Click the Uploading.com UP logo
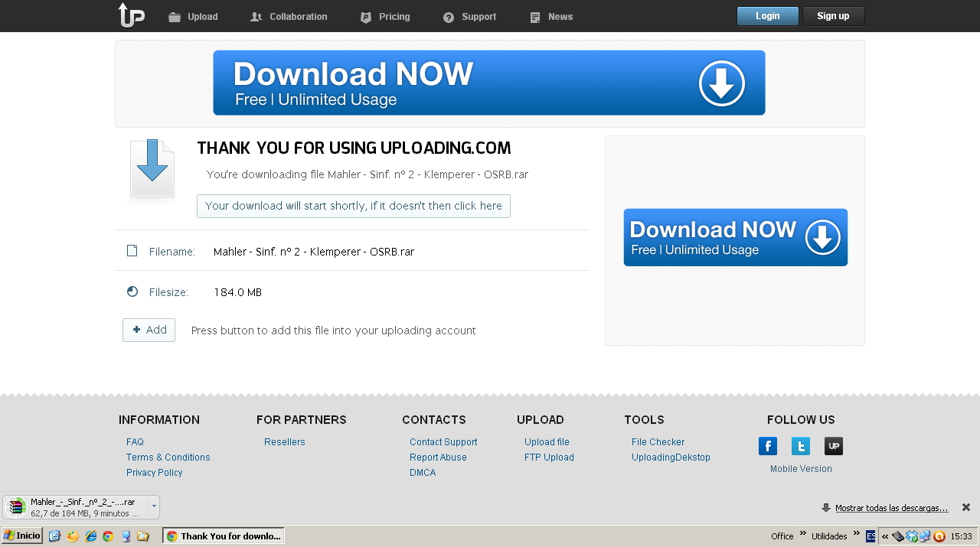Screen dimensions: 980x547 pyautogui.click(x=131, y=15)
